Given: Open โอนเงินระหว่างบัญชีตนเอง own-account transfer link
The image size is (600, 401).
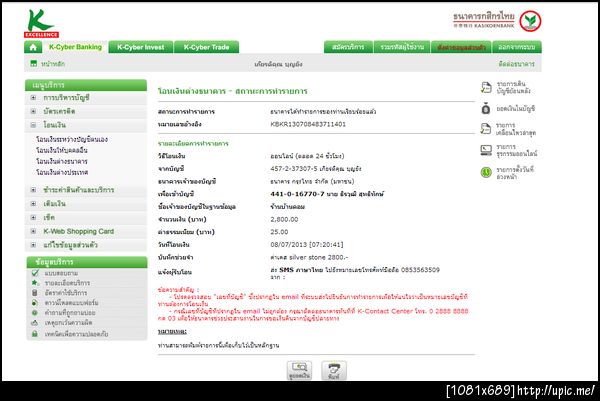Looking at the screenshot, I should click(x=72, y=139).
